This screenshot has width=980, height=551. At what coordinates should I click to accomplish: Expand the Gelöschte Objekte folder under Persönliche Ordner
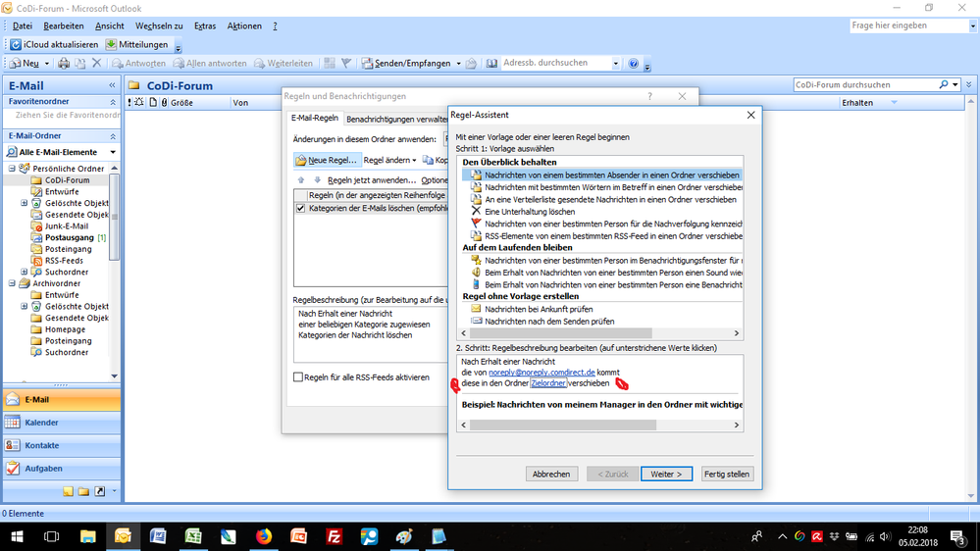click(25, 204)
